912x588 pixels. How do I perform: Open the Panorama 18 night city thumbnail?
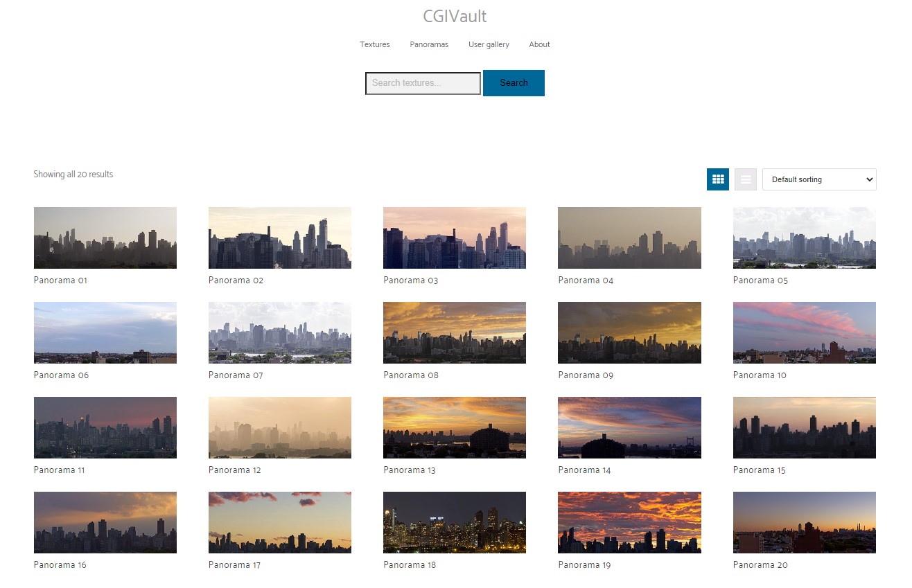[455, 522]
